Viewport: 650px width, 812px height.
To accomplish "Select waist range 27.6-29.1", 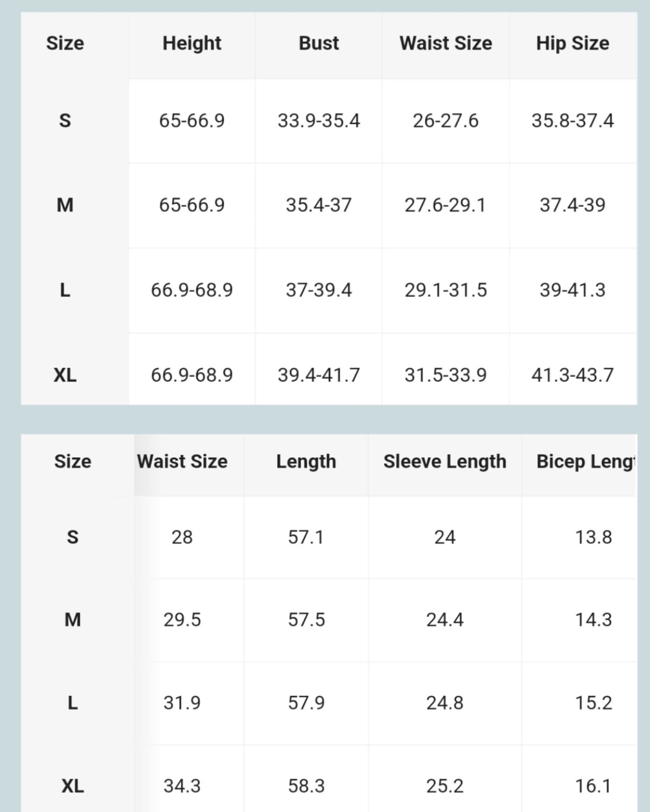I will [445, 205].
